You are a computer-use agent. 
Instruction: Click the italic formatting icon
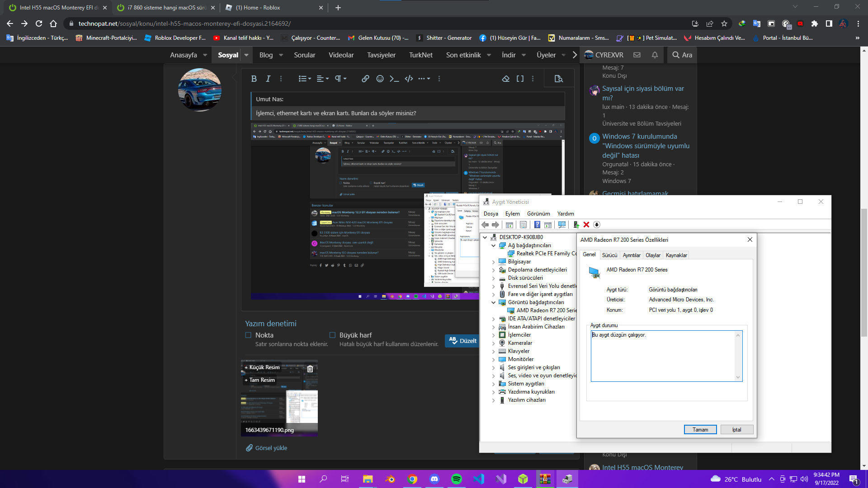[268, 79]
